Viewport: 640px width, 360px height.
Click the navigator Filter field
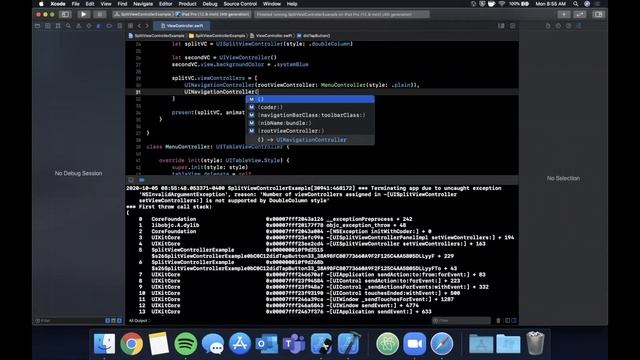69,320
